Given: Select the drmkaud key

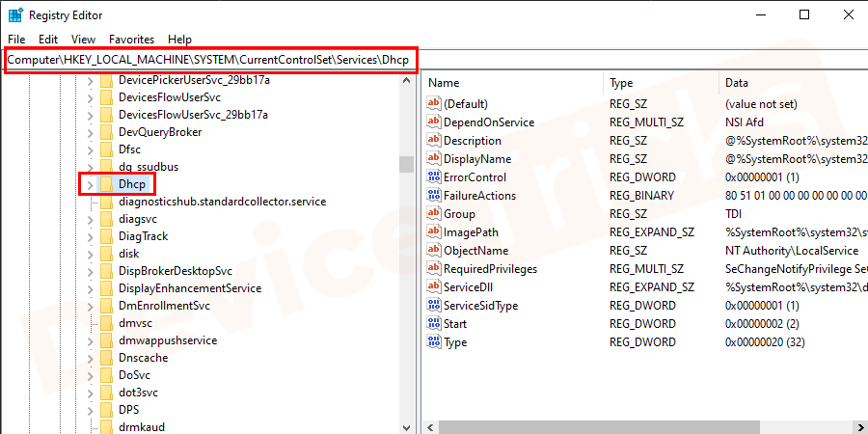Looking at the screenshot, I should point(141,427).
